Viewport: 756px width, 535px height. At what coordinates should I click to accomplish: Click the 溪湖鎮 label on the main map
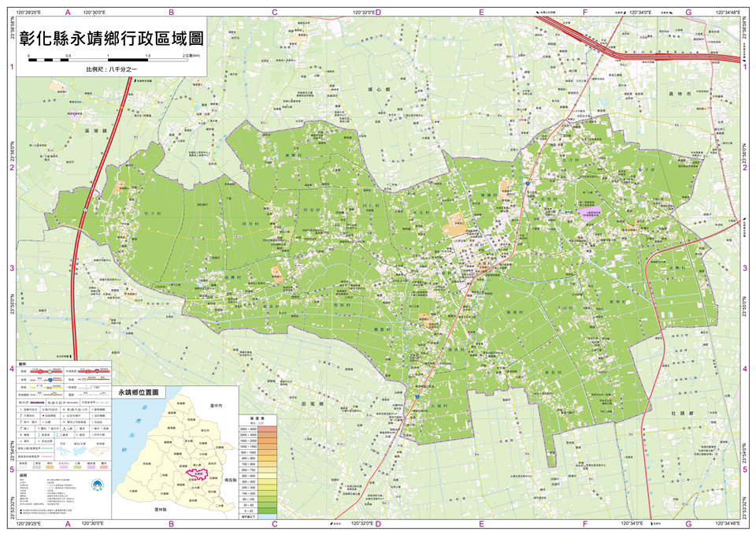click(x=95, y=132)
